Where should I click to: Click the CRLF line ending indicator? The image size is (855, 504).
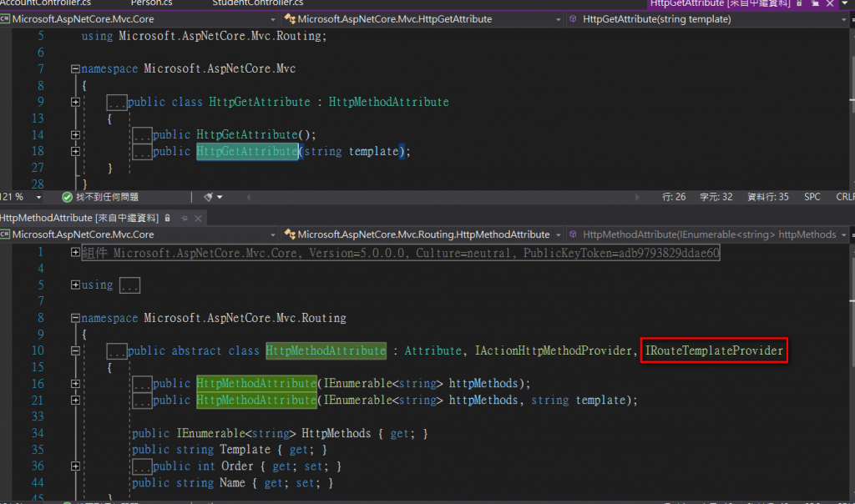pyautogui.click(x=845, y=197)
